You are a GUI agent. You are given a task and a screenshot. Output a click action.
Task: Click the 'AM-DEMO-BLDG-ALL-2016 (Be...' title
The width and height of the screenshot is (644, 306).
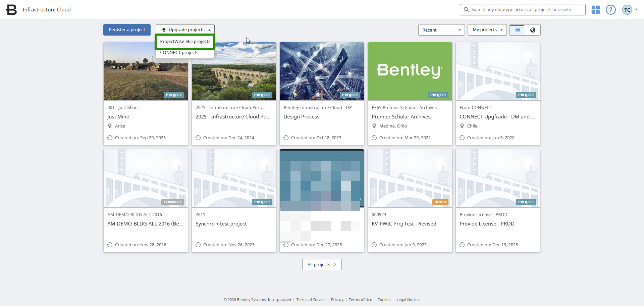pyautogui.click(x=145, y=224)
